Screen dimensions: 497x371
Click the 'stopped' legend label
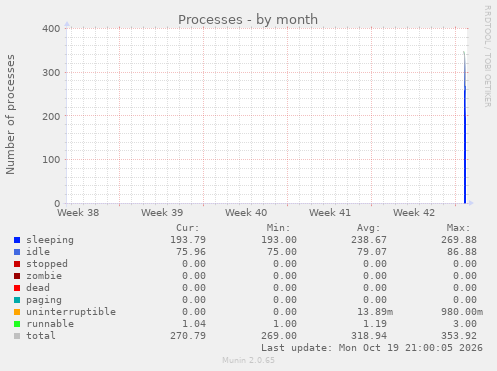pos(47,264)
